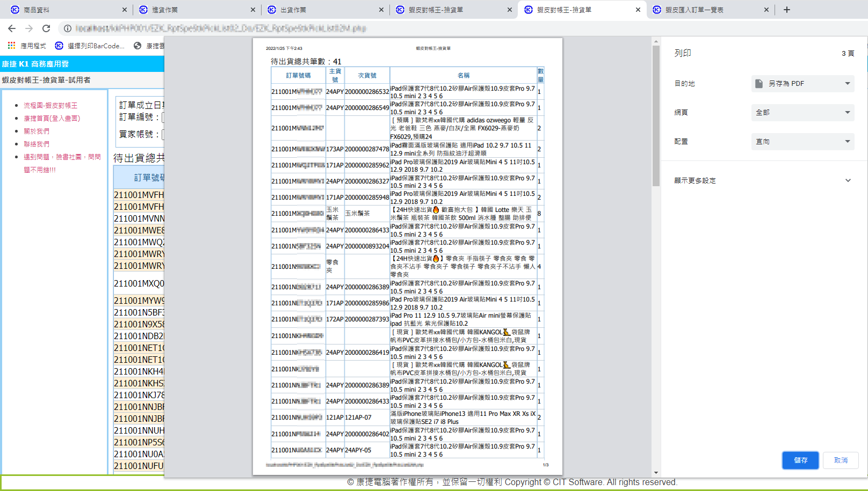
Task: Click the browser back arrow
Action: [12, 28]
